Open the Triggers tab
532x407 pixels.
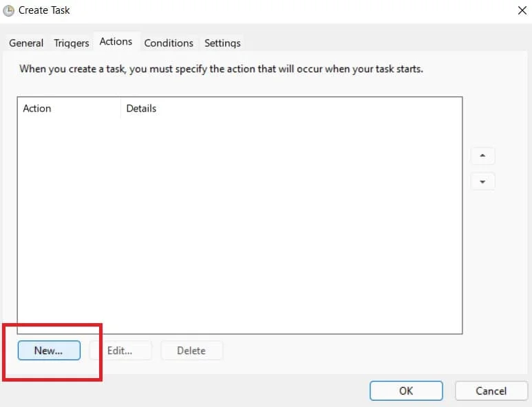[x=72, y=43]
